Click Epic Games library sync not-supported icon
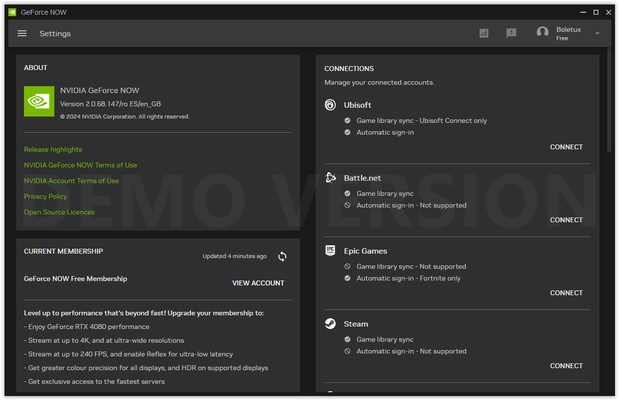The width and height of the screenshot is (619, 400). click(347, 267)
